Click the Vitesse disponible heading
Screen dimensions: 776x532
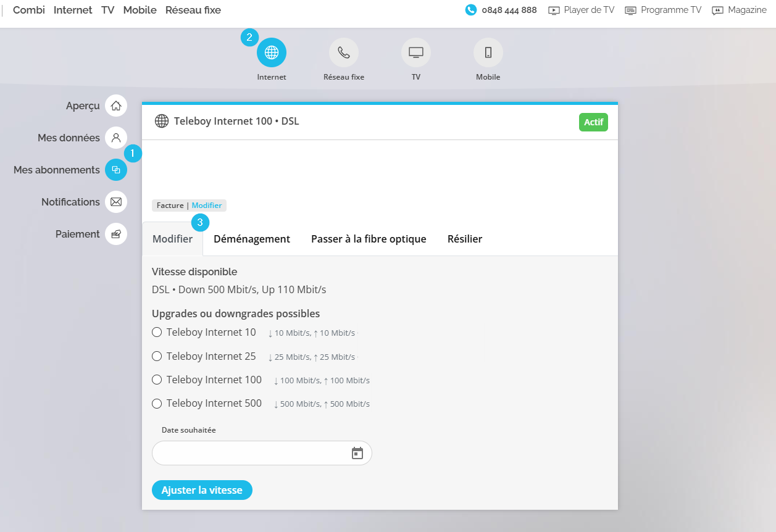point(194,272)
